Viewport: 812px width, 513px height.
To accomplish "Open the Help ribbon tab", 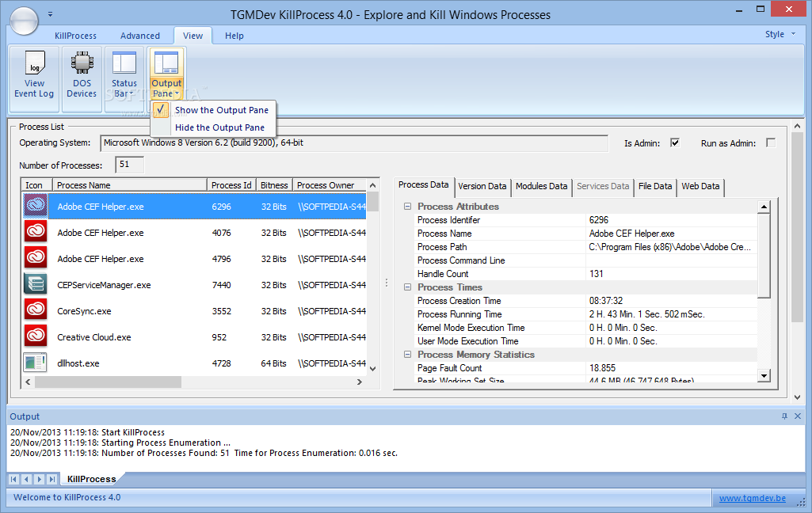I will [234, 36].
